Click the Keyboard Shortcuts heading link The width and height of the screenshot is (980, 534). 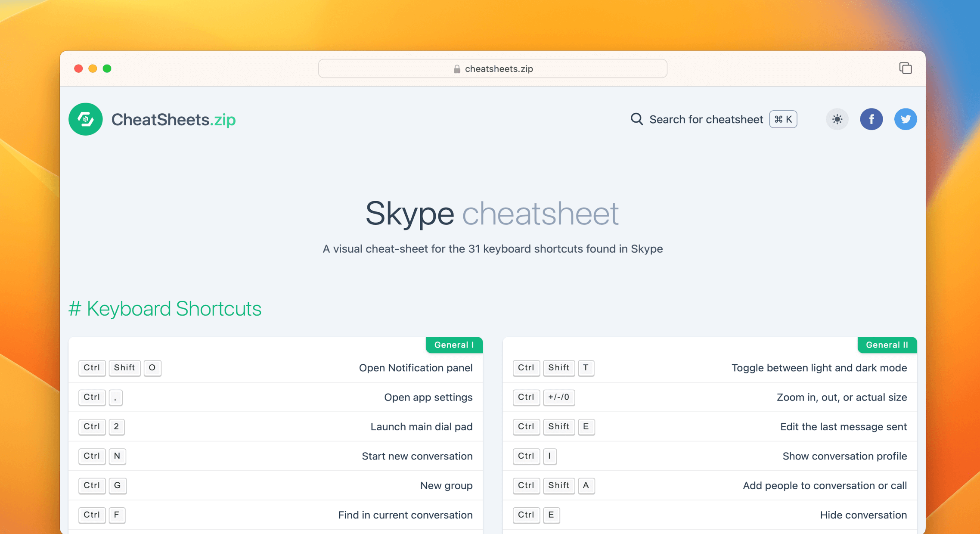pyautogui.click(x=166, y=308)
